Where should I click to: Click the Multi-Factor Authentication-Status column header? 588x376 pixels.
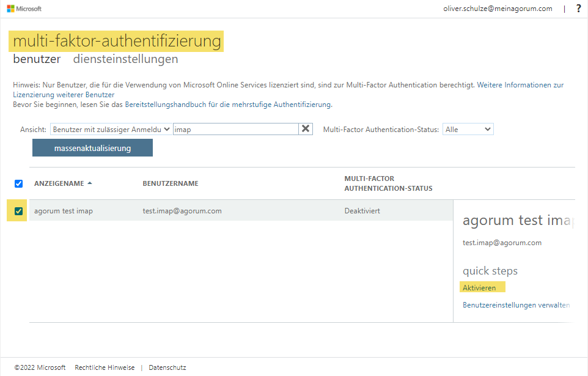[x=389, y=183]
